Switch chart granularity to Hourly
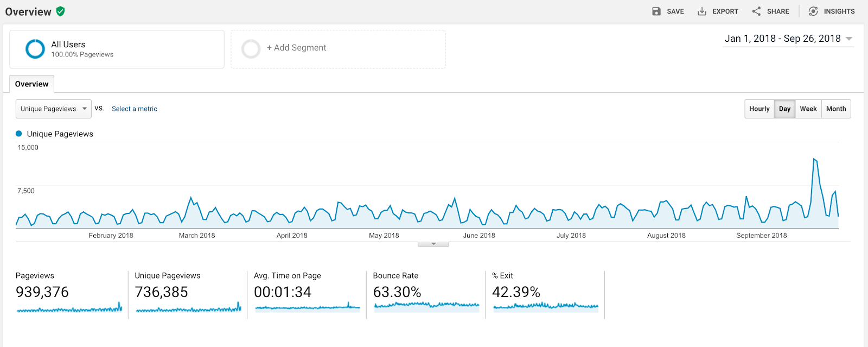 click(x=759, y=109)
